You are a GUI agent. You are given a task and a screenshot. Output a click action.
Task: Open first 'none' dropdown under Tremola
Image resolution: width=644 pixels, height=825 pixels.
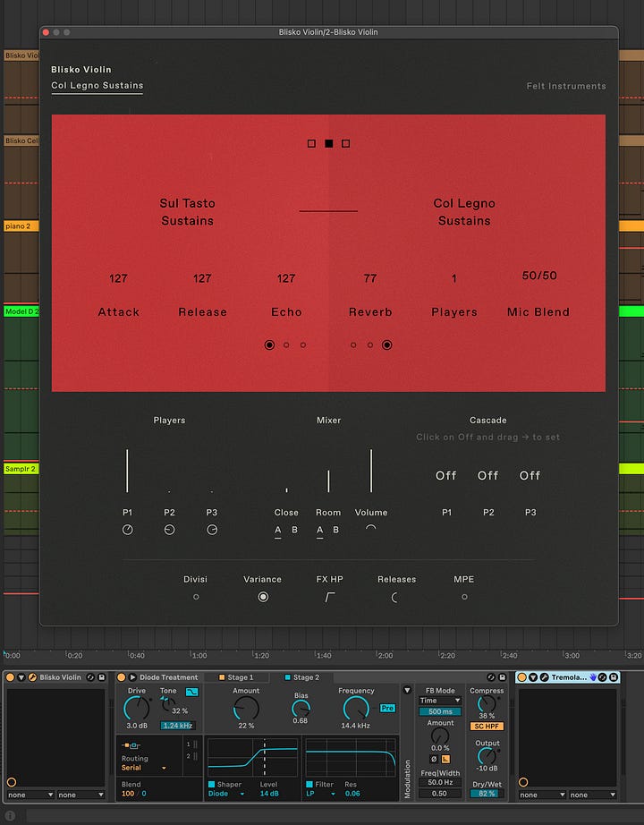(542, 795)
